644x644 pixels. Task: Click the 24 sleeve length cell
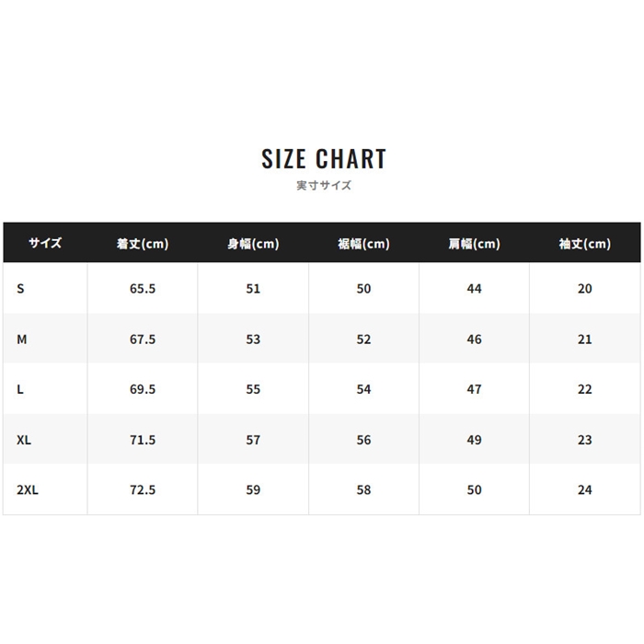tap(584, 490)
